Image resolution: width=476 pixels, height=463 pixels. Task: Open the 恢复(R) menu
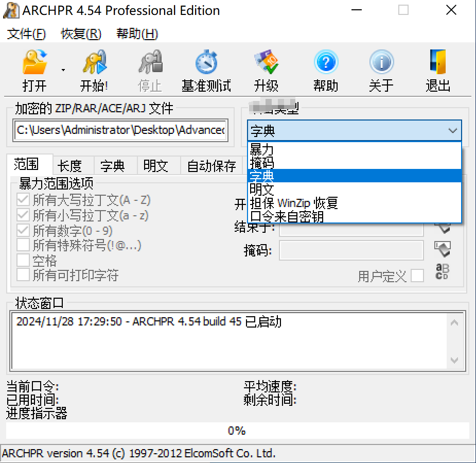click(x=81, y=33)
